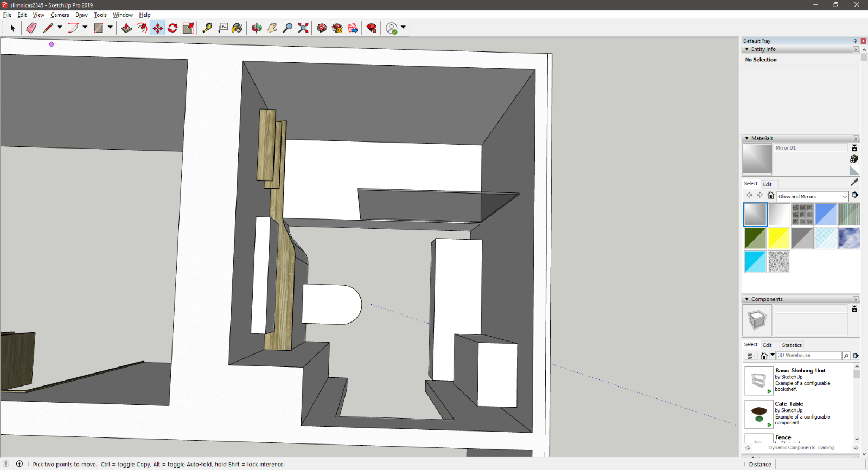
Task: Select the Push/Pull tool
Action: 126,28
